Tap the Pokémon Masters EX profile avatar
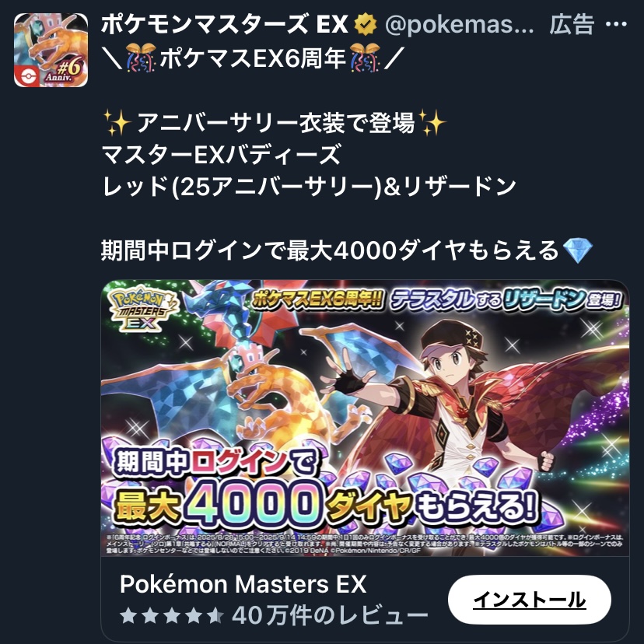 (51, 50)
